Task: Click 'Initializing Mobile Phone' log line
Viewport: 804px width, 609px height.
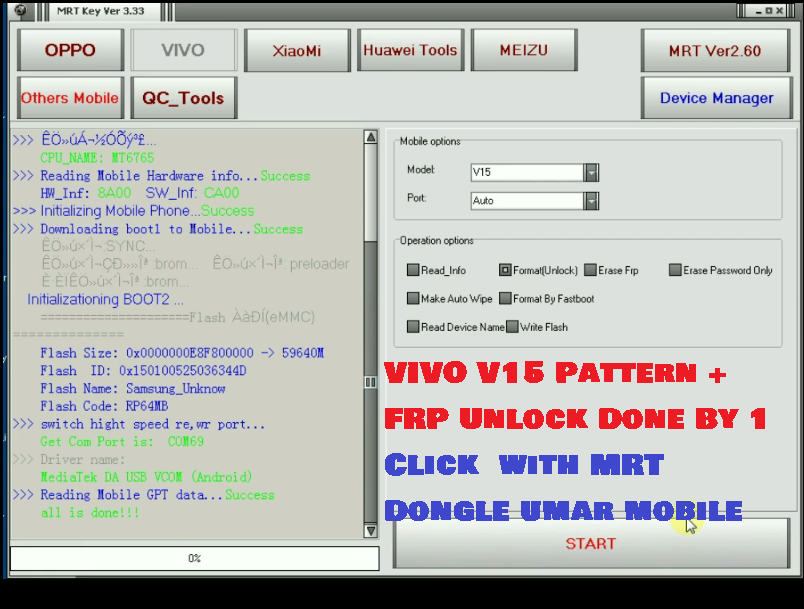Action: [x=133, y=211]
